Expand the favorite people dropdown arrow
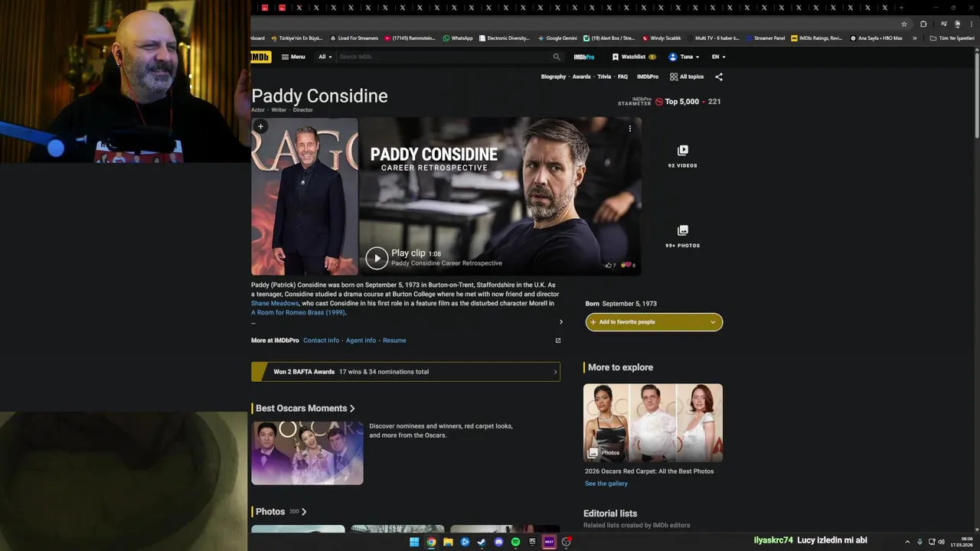This screenshot has width=980, height=551. [x=713, y=322]
